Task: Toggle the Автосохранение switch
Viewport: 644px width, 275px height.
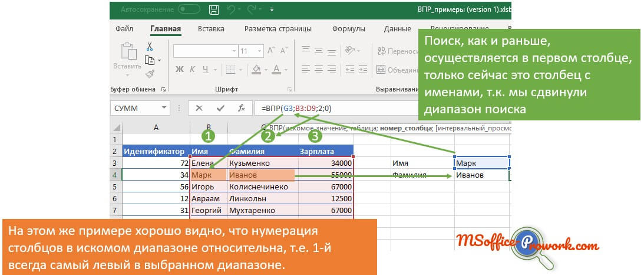Action: click(189, 10)
